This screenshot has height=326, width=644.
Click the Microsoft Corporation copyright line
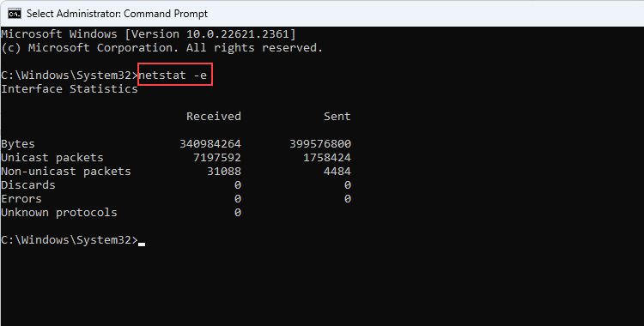pyautogui.click(x=162, y=48)
